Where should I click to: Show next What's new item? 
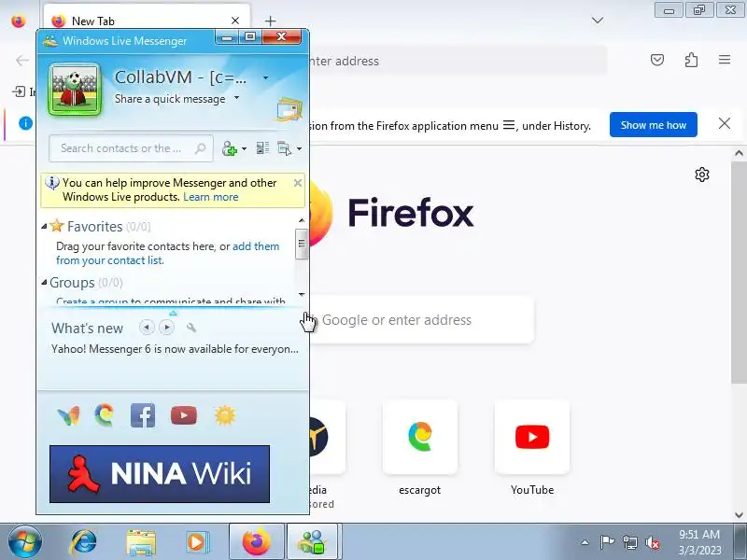[x=167, y=328]
